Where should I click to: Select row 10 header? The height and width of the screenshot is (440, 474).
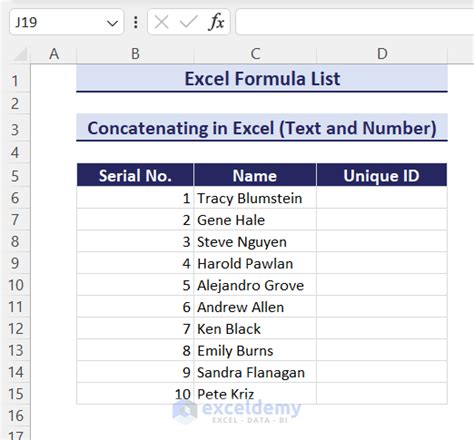point(15,285)
